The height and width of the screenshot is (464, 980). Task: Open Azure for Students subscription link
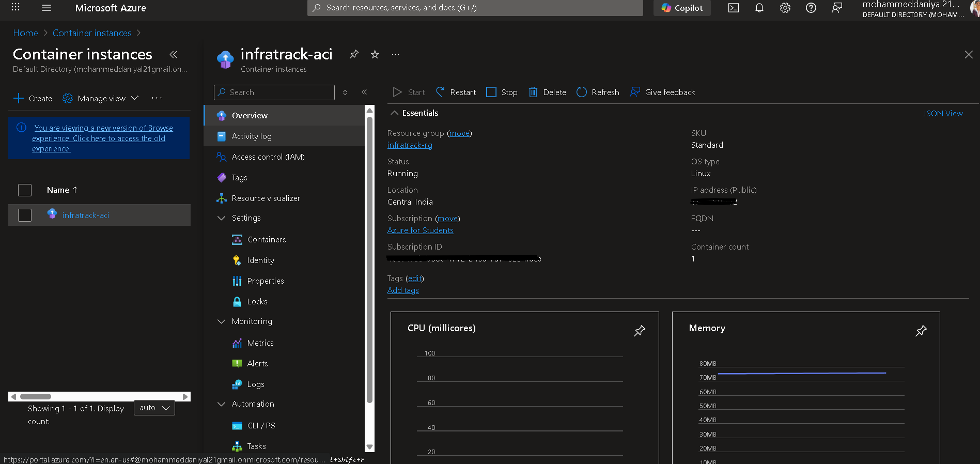coord(421,230)
